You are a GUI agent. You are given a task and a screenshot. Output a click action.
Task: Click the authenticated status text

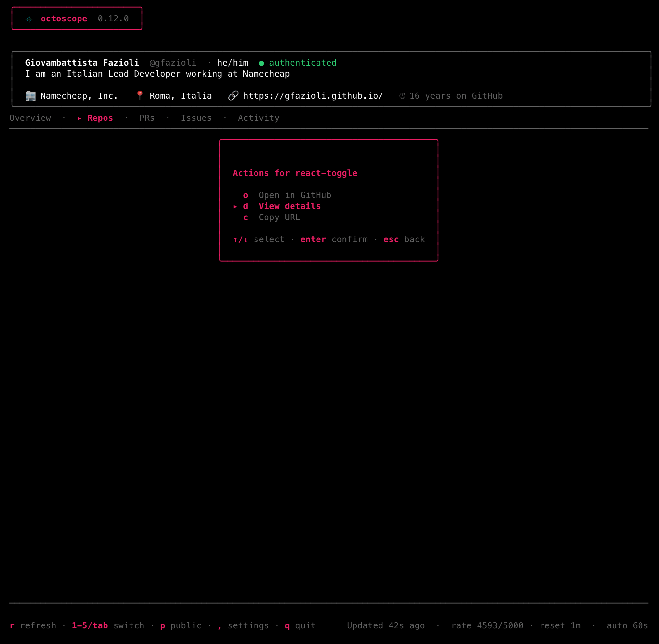[303, 63]
